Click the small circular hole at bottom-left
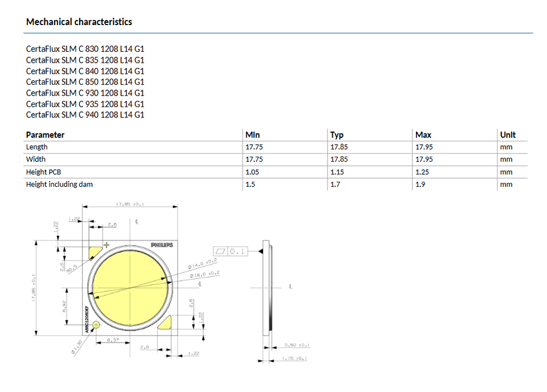Image resolution: width=547 pixels, height=392 pixels. point(96,325)
